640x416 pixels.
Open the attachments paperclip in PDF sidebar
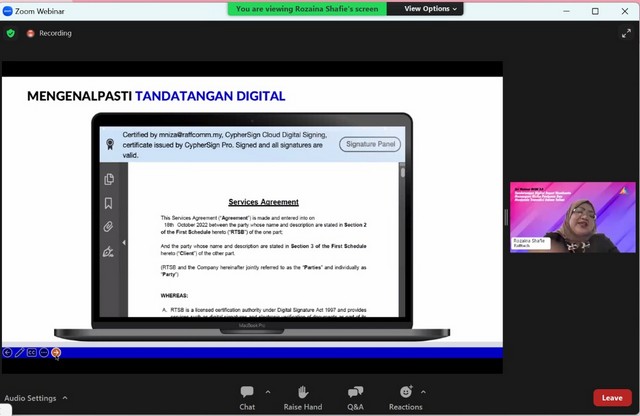coord(108,228)
